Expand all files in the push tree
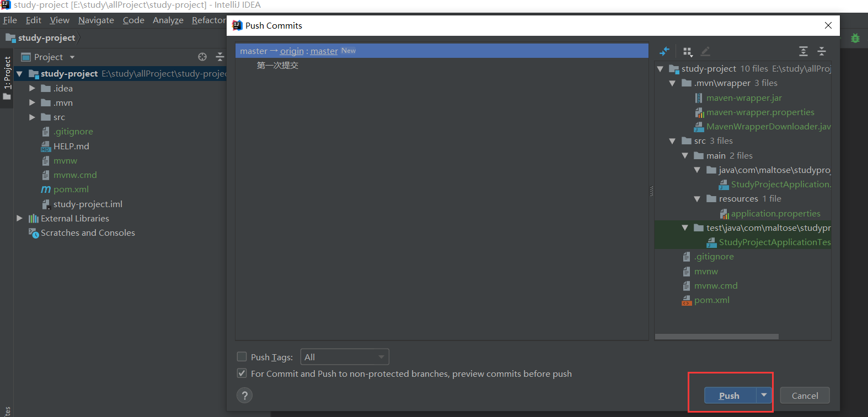Image resolution: width=868 pixels, height=417 pixels. click(803, 51)
